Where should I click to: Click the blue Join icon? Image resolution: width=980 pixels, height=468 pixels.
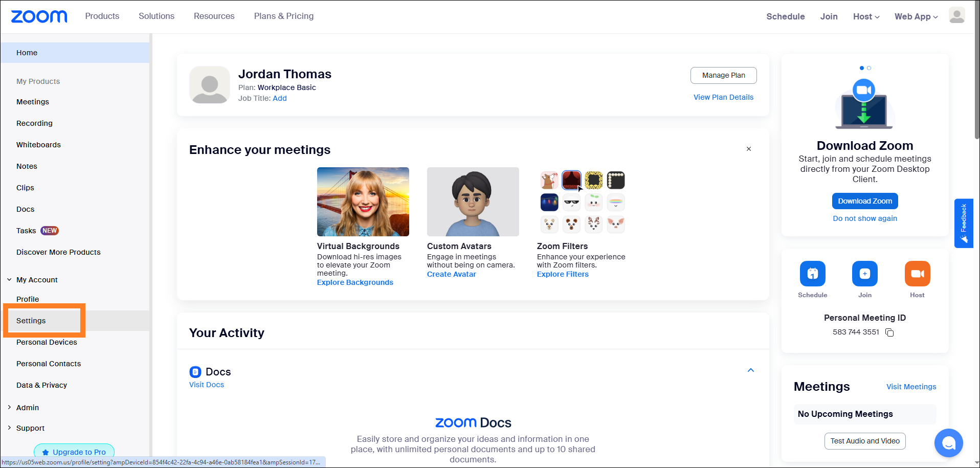click(864, 274)
